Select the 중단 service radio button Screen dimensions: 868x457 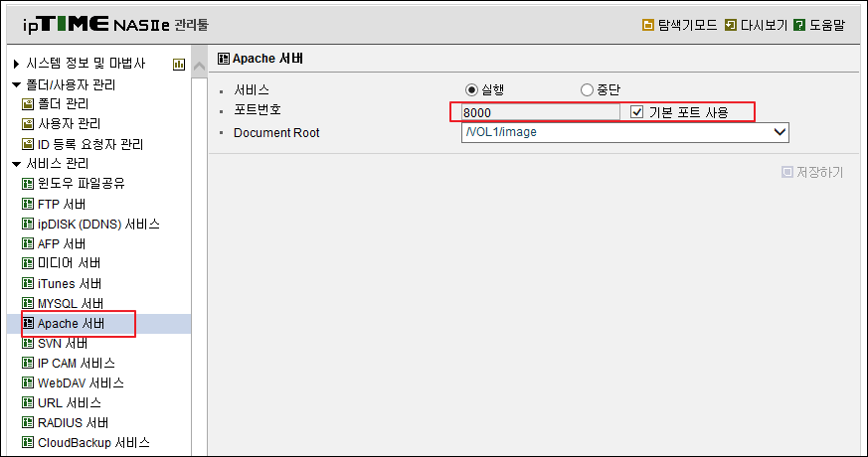587,89
